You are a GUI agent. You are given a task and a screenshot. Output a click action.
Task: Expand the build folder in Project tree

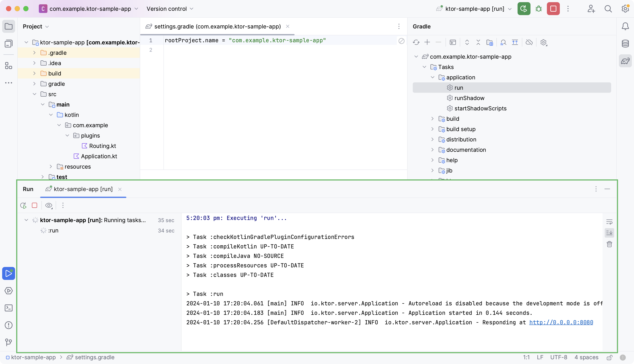35,73
